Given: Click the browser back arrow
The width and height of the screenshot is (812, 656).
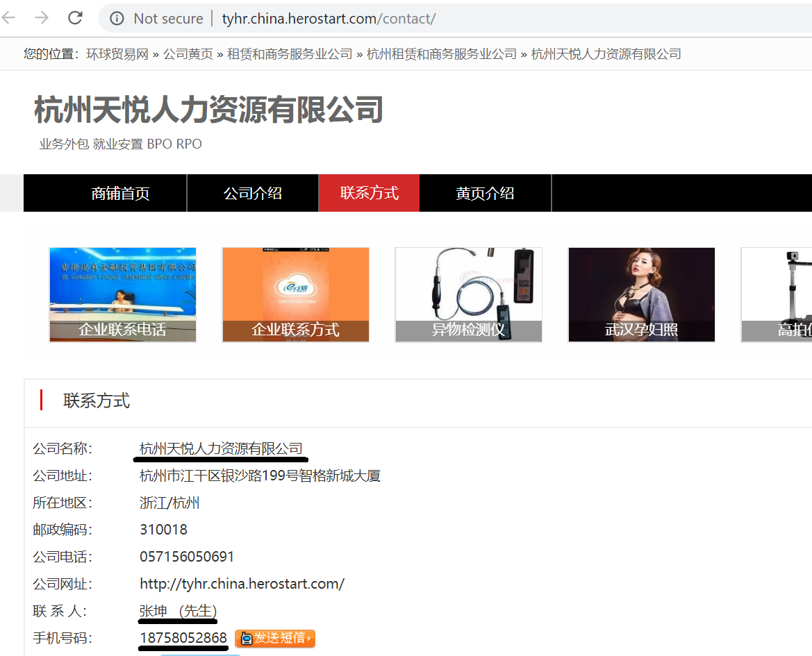Looking at the screenshot, I should point(9,18).
